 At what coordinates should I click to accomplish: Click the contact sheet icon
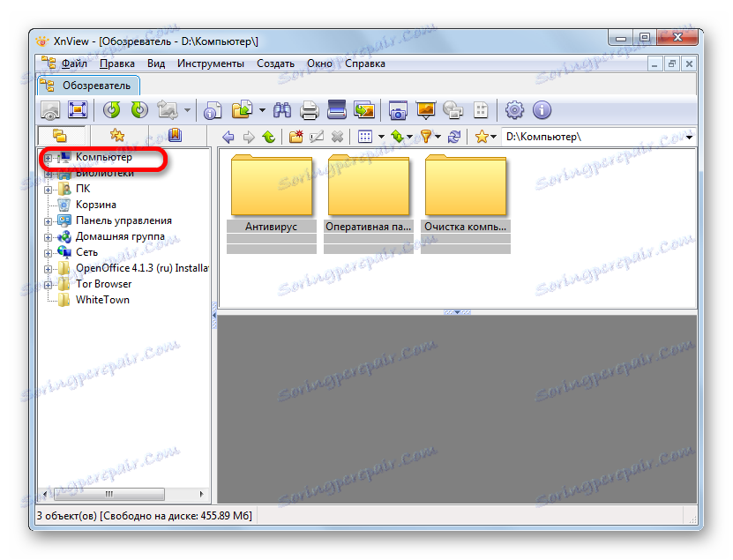[x=481, y=110]
